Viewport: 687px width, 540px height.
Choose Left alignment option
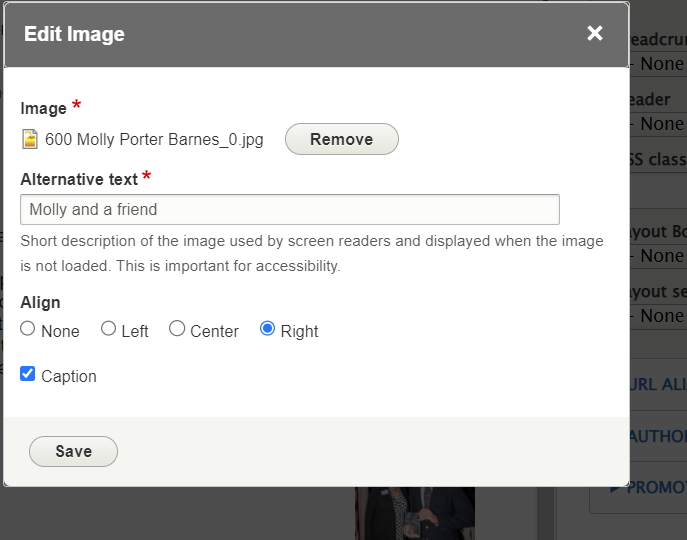pos(109,329)
